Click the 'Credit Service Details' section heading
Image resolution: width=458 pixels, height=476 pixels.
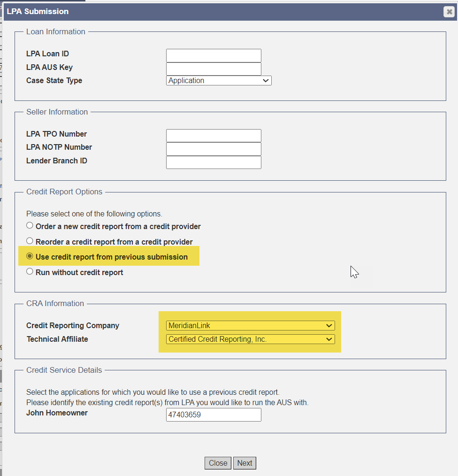click(64, 370)
